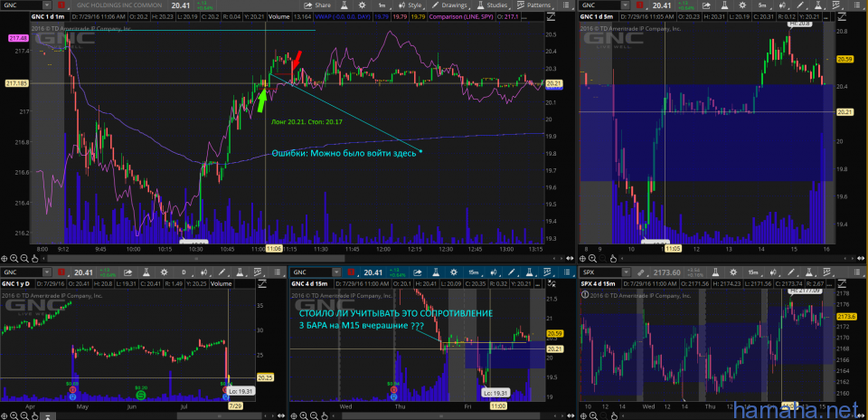
Task: Click Volume study label in 1m chart header
Action: point(279,17)
